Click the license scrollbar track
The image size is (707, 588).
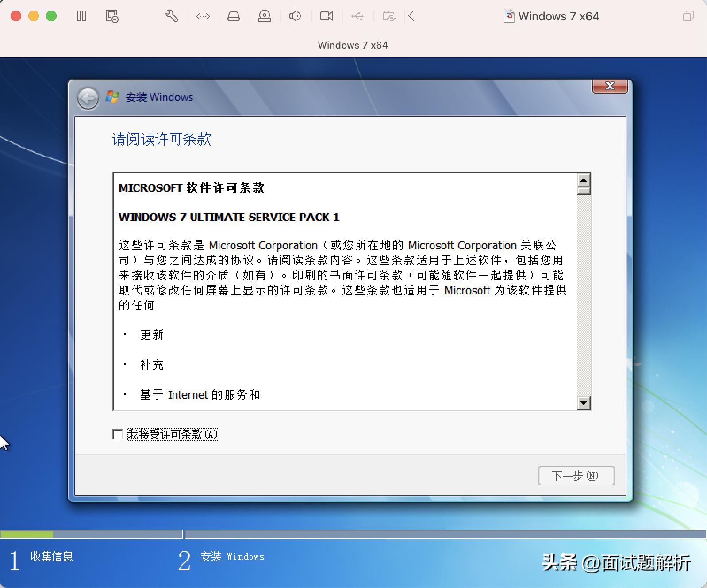(584, 295)
